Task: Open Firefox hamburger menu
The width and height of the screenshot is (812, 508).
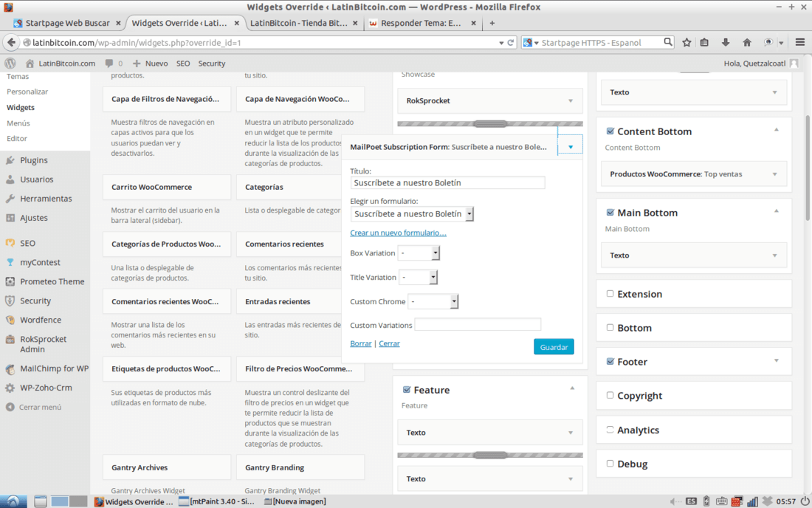Action: click(800, 43)
